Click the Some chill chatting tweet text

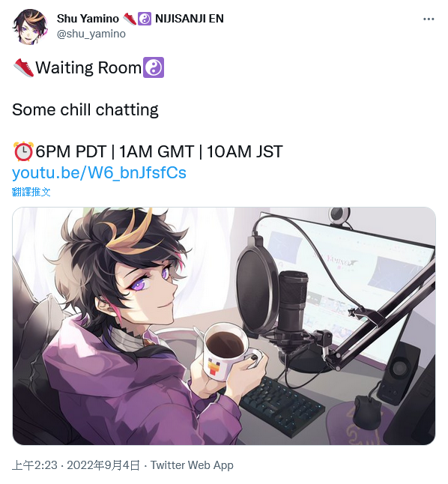coord(85,110)
